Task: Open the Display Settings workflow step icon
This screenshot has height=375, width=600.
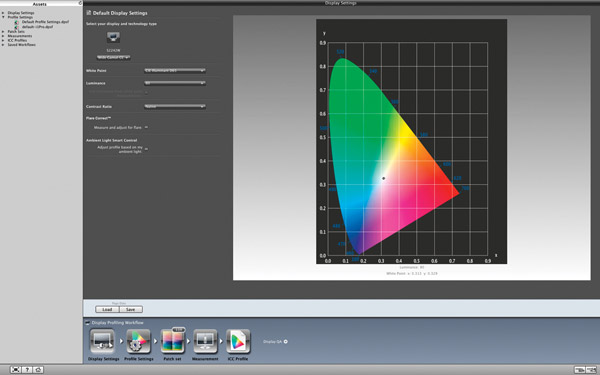Action: tap(102, 341)
